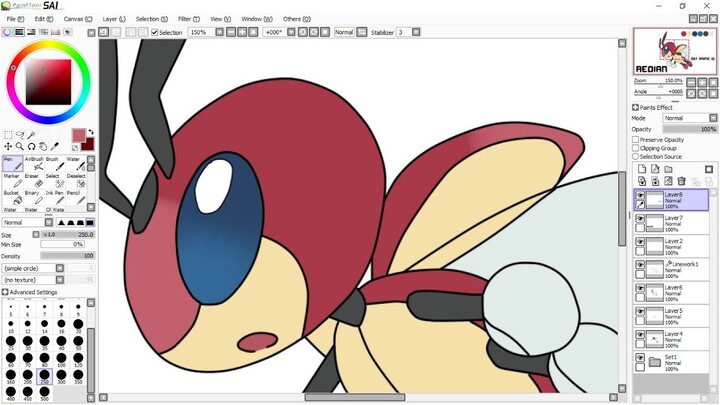This screenshot has height=405, width=720.
Task: Select the 500 brush size preset
Action: click(x=45, y=393)
